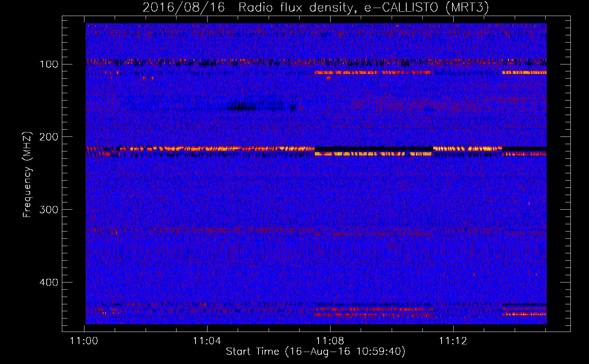Click the 100 frequency tick label

click(49, 64)
